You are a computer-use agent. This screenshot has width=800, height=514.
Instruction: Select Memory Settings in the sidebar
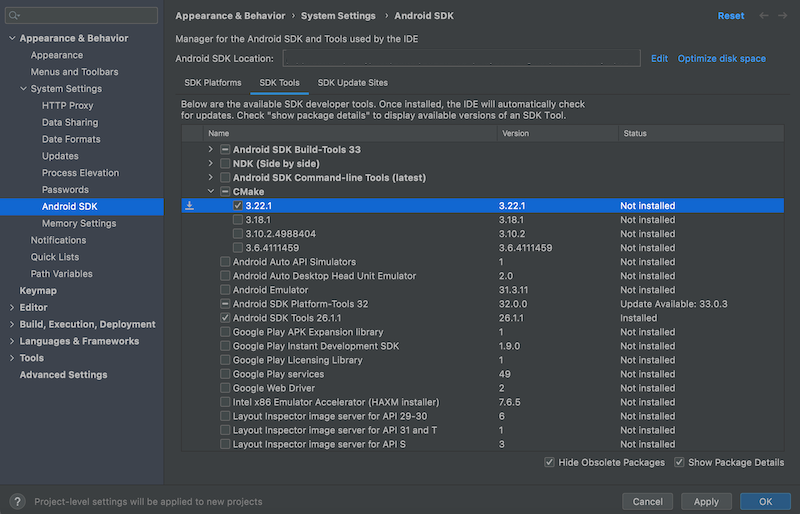[79, 223]
